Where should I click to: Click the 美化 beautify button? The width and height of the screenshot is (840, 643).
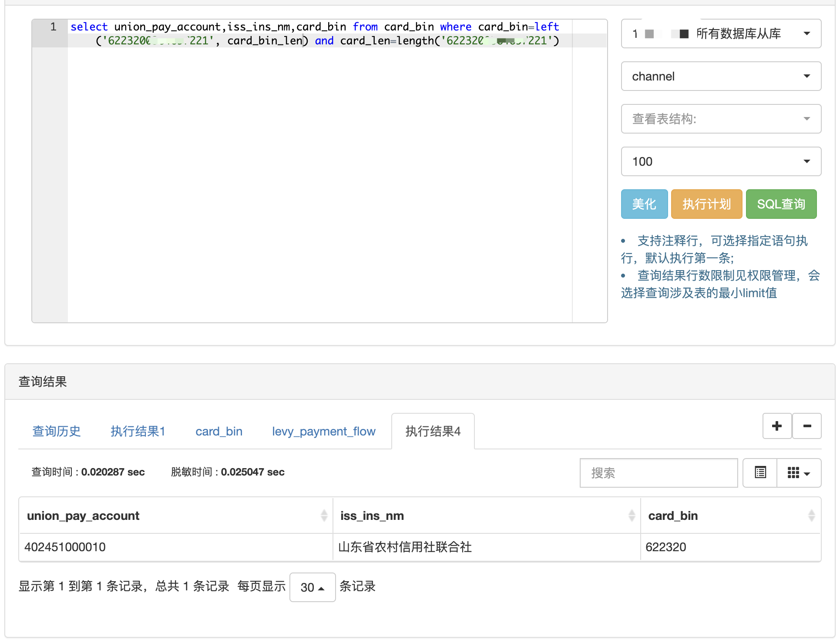(x=644, y=204)
